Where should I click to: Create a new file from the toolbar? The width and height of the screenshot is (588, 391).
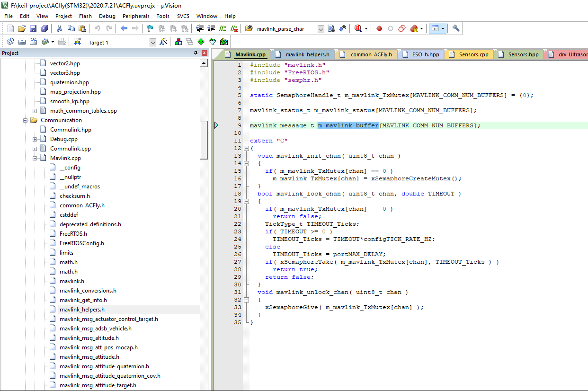tap(10, 28)
